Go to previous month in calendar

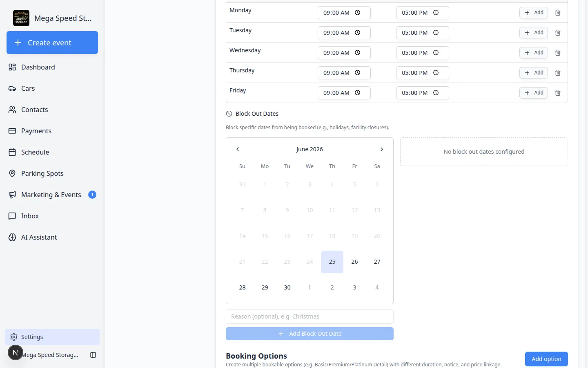pyautogui.click(x=238, y=149)
